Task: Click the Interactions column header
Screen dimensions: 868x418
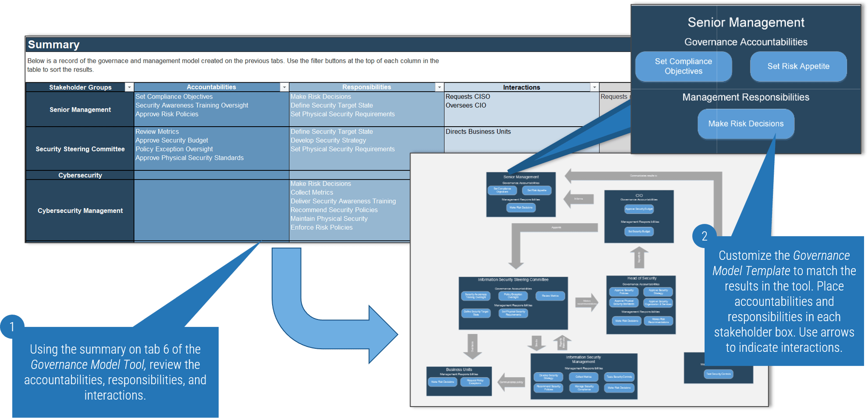Action: 521,87
